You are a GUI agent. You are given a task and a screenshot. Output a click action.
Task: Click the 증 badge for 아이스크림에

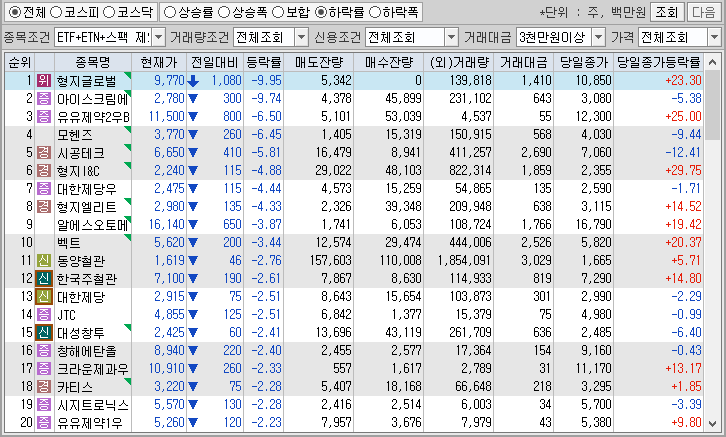coord(44,99)
